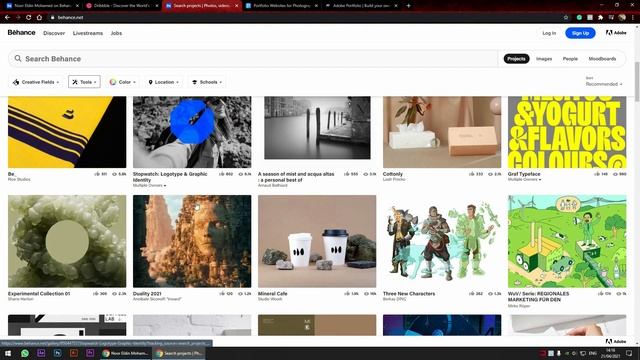Open browser extensions puzzle icon

[600, 18]
